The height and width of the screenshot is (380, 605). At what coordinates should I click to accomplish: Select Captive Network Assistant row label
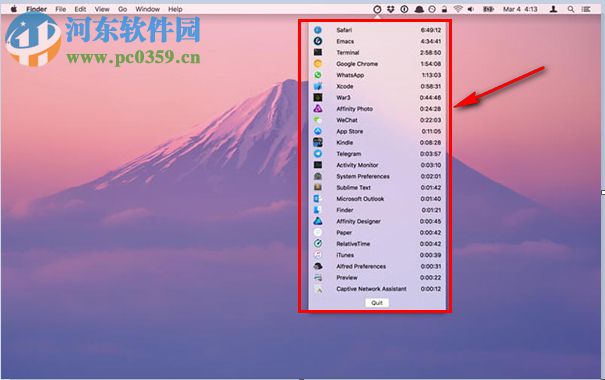point(371,289)
